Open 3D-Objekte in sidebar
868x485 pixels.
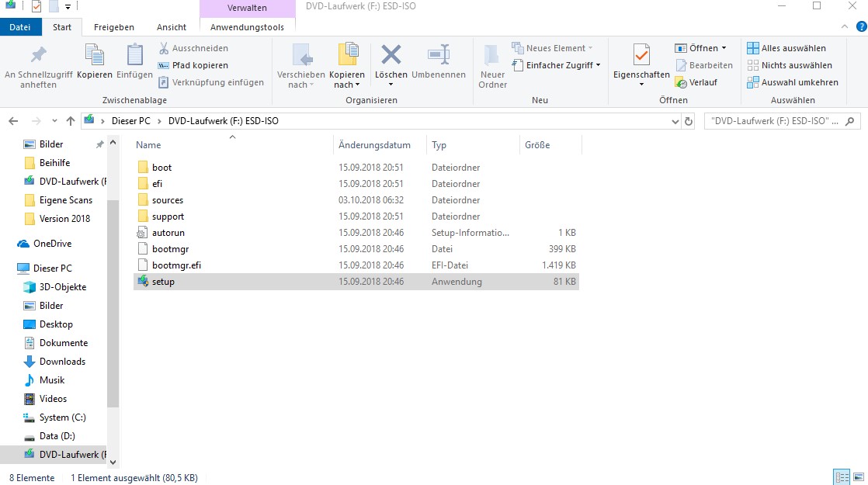tap(54, 287)
